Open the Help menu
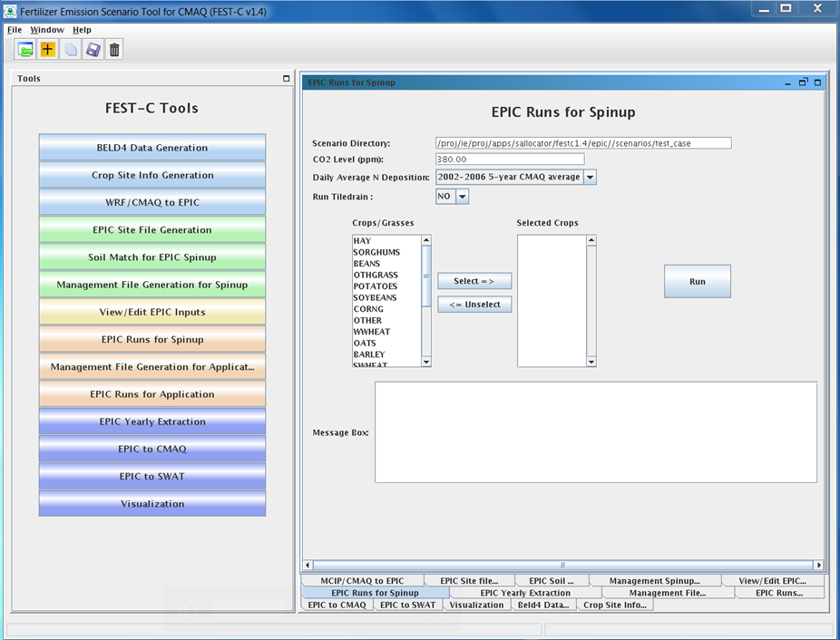840x640 pixels. pyautogui.click(x=82, y=30)
